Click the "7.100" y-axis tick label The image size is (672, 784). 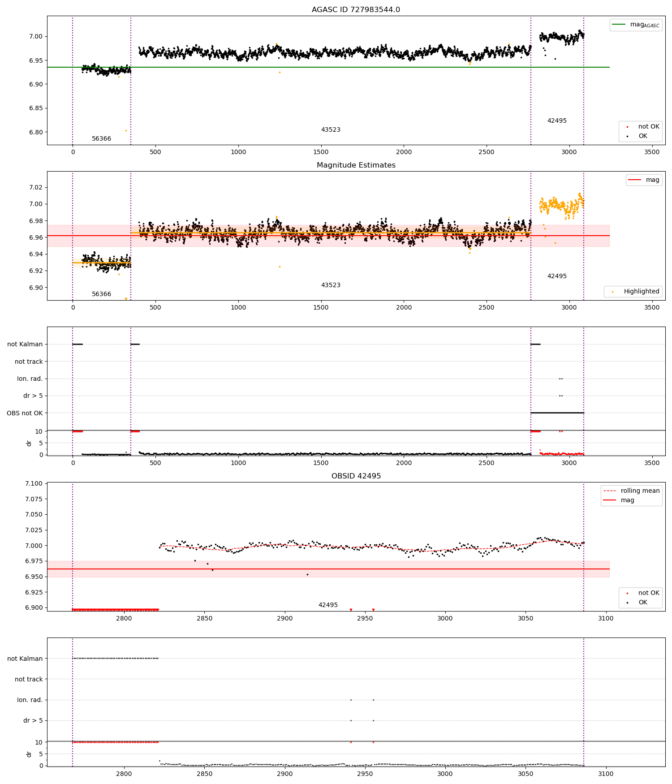coord(34,483)
